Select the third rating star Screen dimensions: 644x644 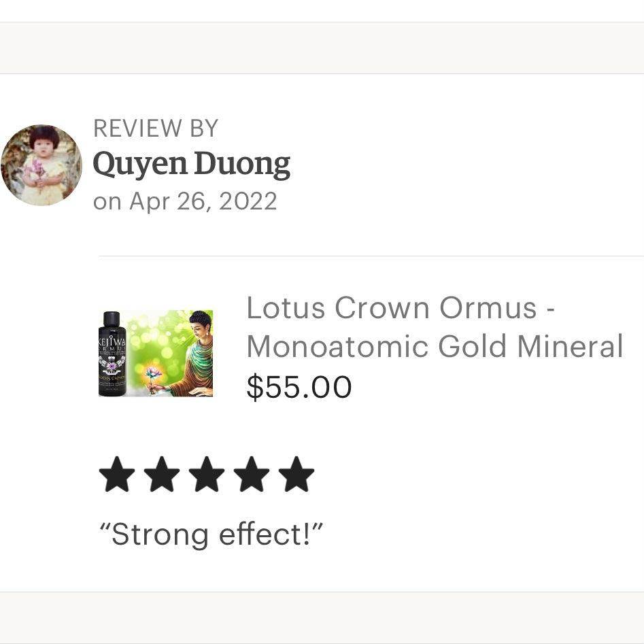207,475
